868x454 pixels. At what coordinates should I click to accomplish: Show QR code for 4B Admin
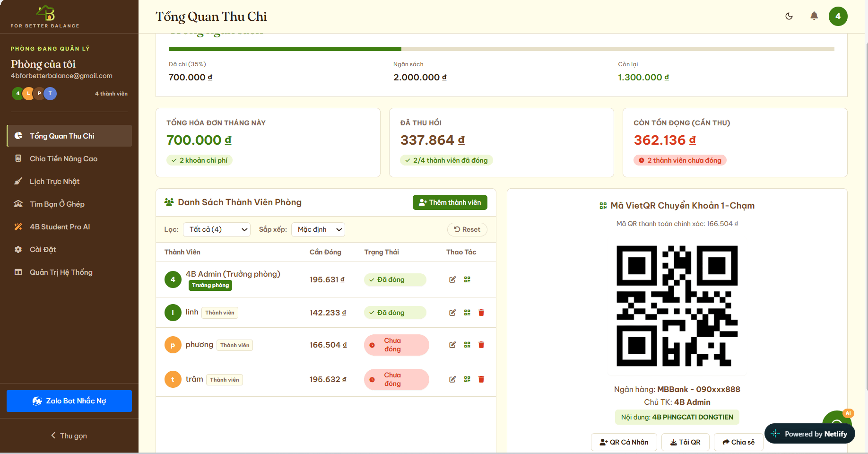tap(467, 279)
